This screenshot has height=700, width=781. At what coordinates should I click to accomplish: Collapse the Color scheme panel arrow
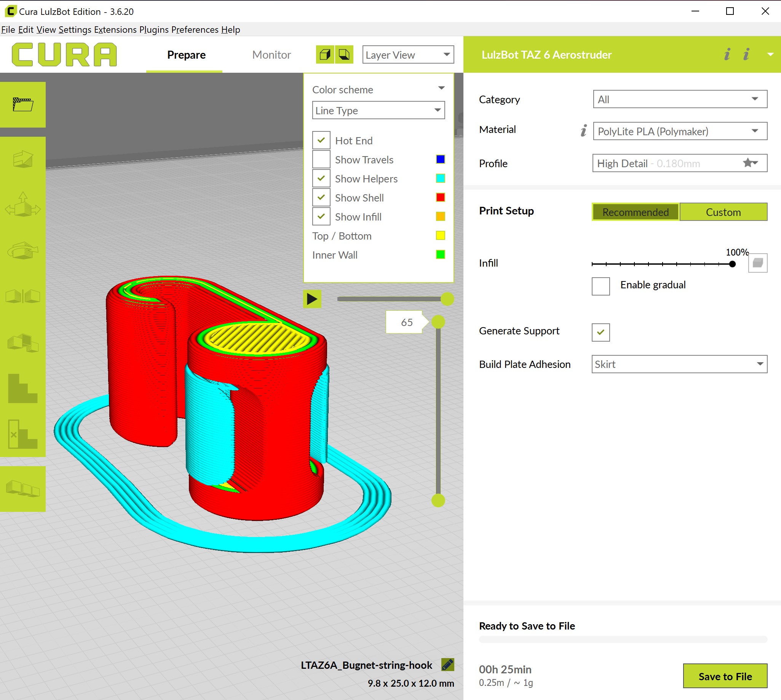(441, 88)
